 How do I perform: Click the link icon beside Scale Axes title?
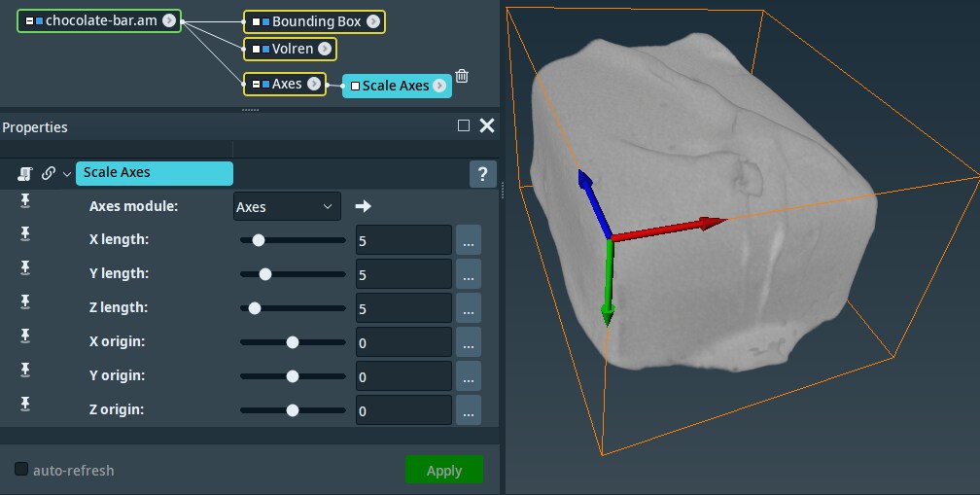[x=48, y=173]
